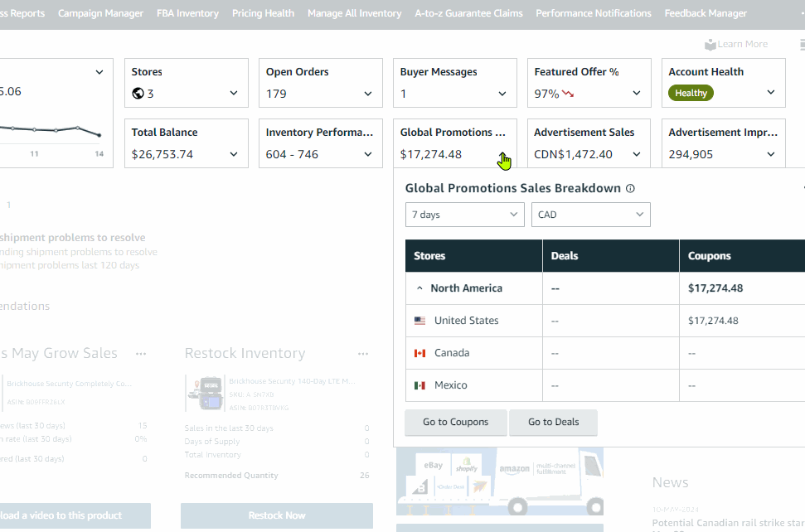This screenshot has width=805, height=532.
Task: Click the Go to Deals button
Action: tap(554, 423)
